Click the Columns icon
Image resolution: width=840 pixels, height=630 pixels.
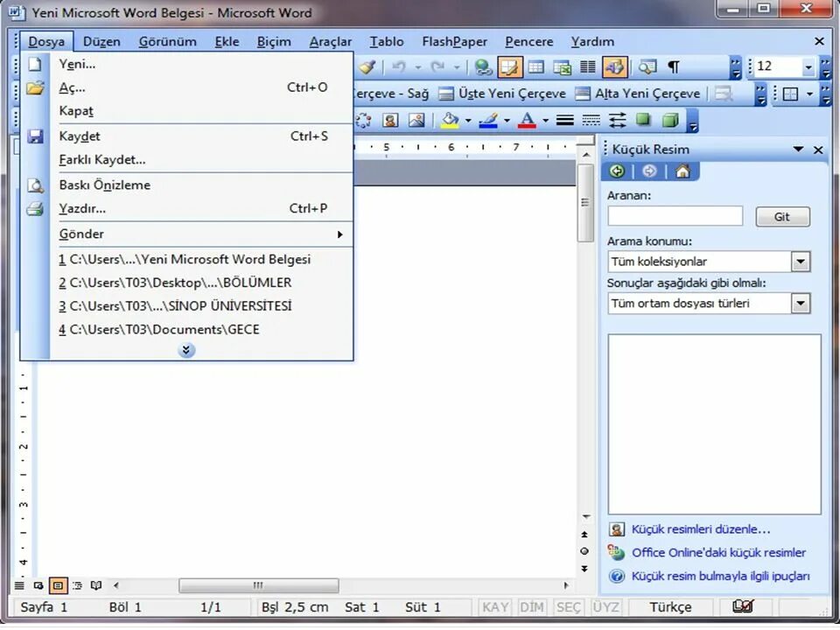(x=588, y=67)
